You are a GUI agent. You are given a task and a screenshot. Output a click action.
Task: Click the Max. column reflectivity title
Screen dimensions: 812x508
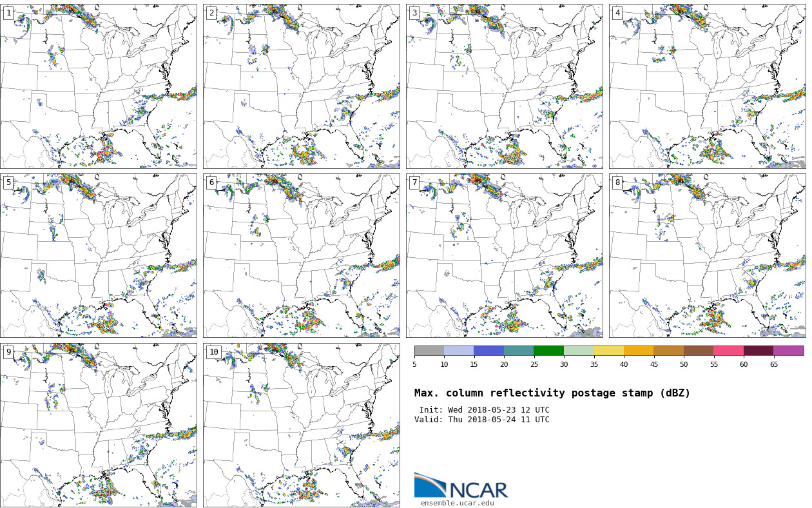552,393
